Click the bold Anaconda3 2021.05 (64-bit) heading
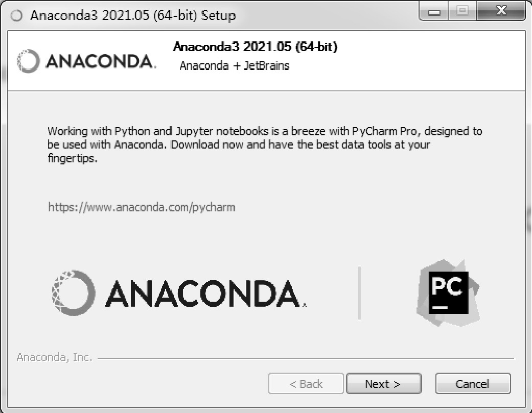The image size is (532, 413). [255, 46]
